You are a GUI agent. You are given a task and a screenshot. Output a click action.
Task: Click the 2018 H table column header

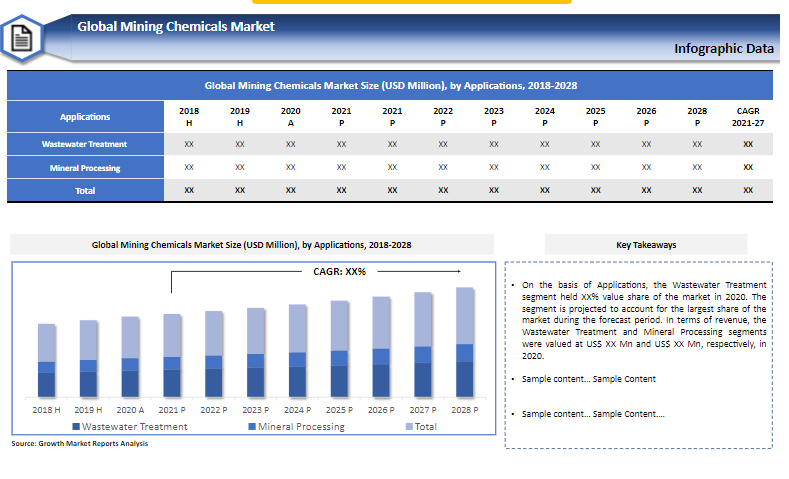coord(189,117)
